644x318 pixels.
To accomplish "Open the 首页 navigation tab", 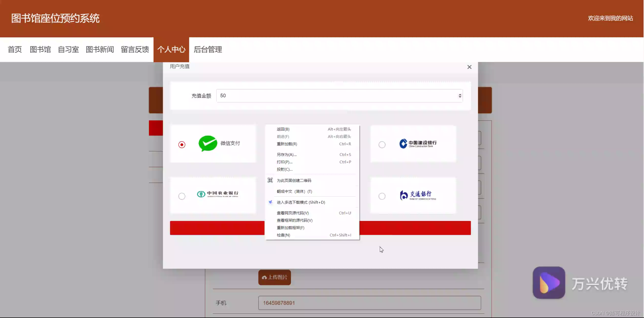I will [x=15, y=50].
